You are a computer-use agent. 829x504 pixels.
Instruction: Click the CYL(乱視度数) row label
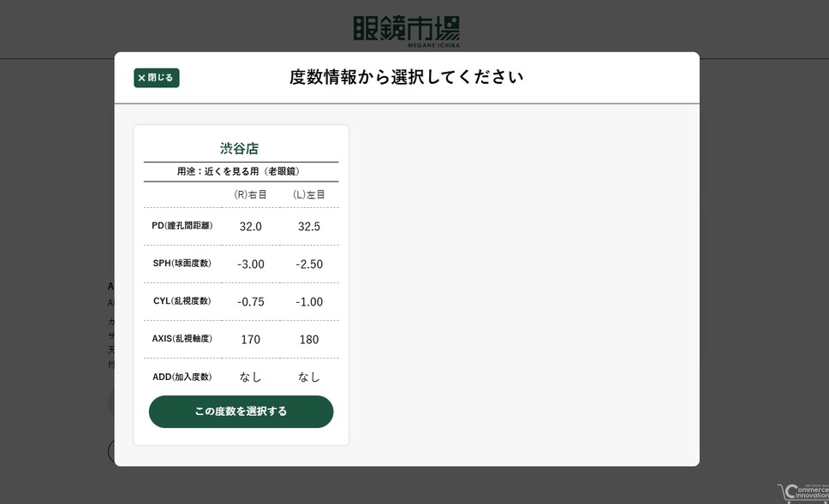pyautogui.click(x=182, y=300)
